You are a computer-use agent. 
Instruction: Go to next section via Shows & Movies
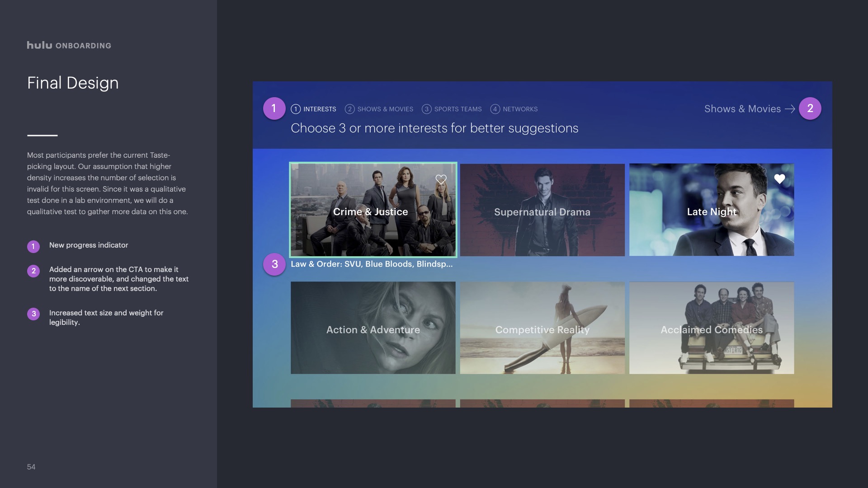pyautogui.click(x=749, y=109)
